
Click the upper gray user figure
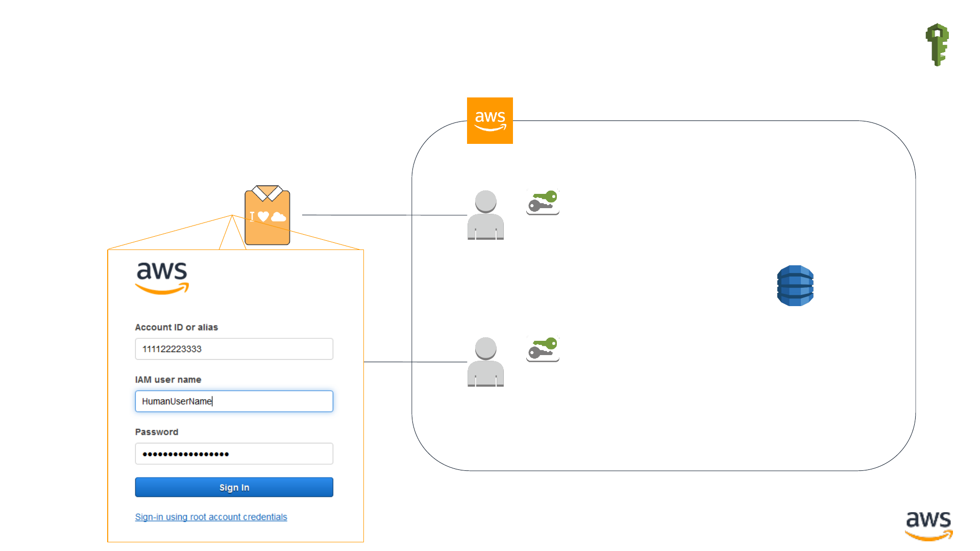(486, 215)
